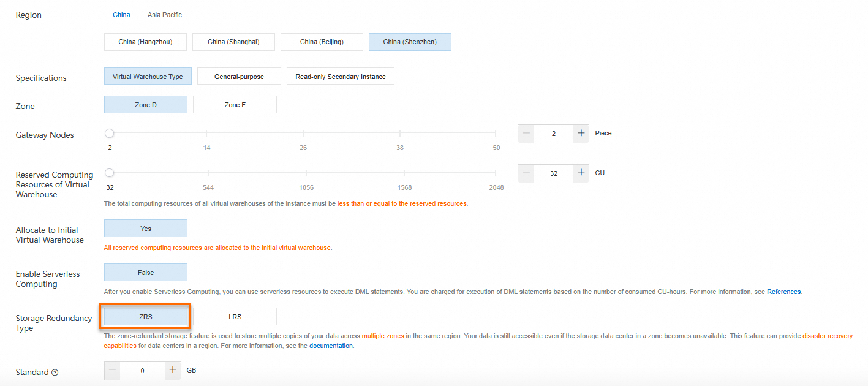This screenshot has width=868, height=386.
Task: Select China (Shanghai) region
Action: (233, 42)
